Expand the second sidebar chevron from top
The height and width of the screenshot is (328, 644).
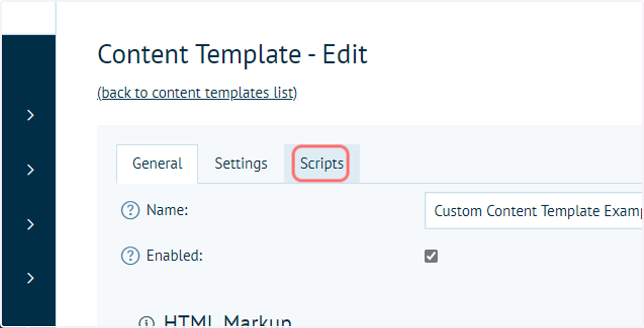pos(31,170)
